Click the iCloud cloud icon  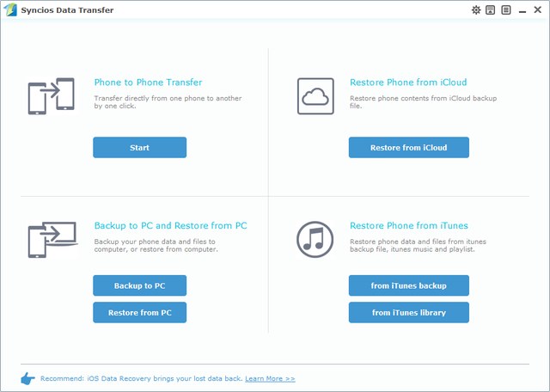pos(315,95)
